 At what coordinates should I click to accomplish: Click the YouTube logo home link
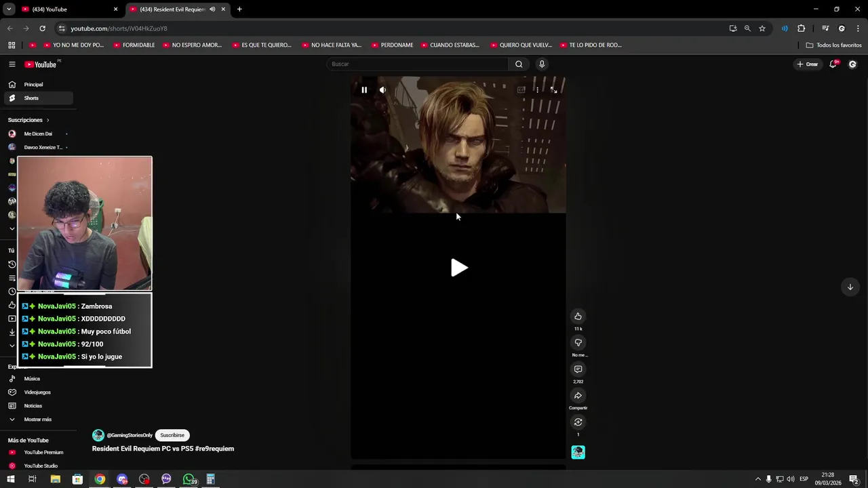(41, 64)
